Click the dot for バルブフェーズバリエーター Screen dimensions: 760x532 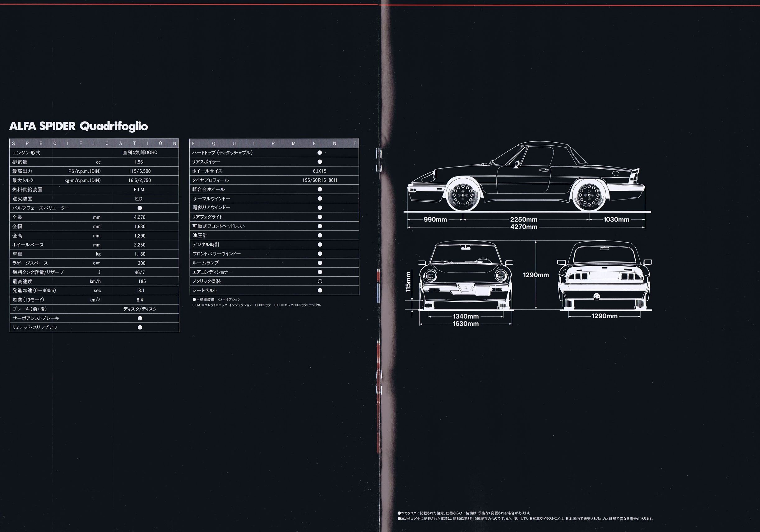tap(140, 208)
